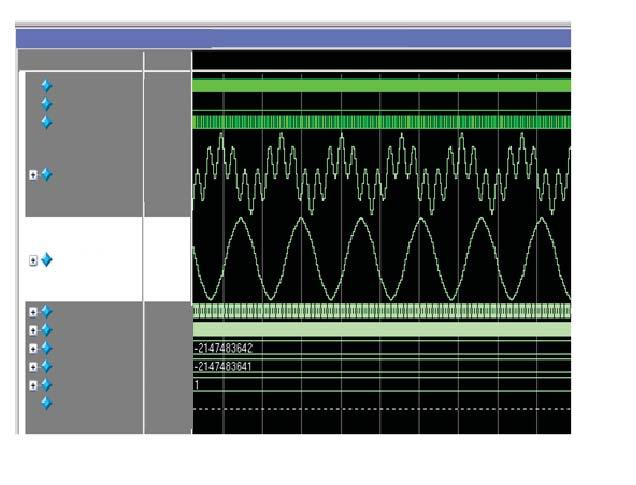Click the diamond icon of the signal valued 1
Image resolution: width=636 pixels, height=485 pixels.
(47, 385)
